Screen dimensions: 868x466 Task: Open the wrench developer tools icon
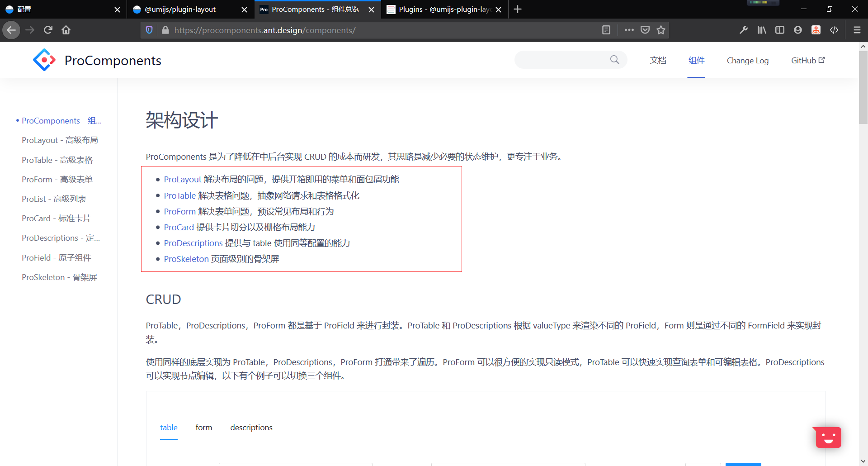coord(743,30)
